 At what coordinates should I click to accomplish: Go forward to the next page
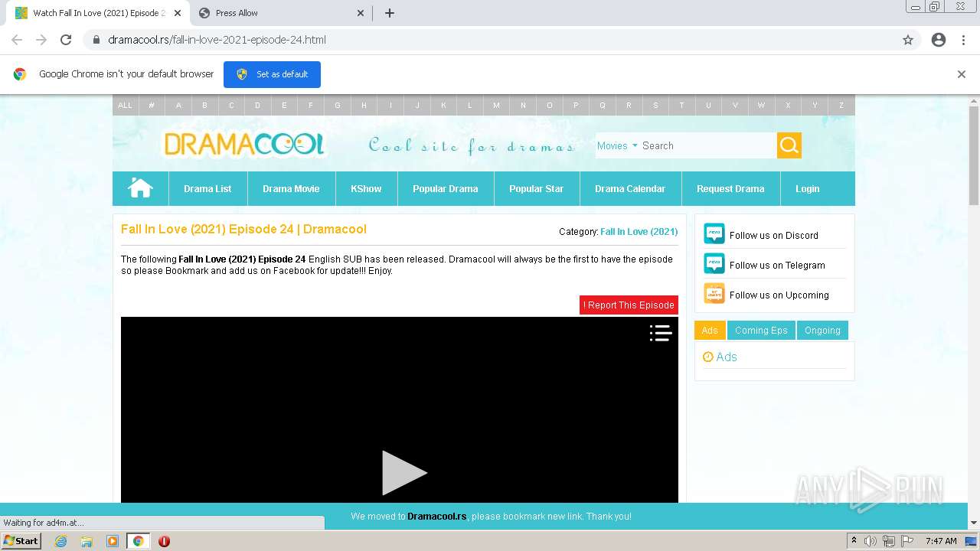[x=41, y=40]
